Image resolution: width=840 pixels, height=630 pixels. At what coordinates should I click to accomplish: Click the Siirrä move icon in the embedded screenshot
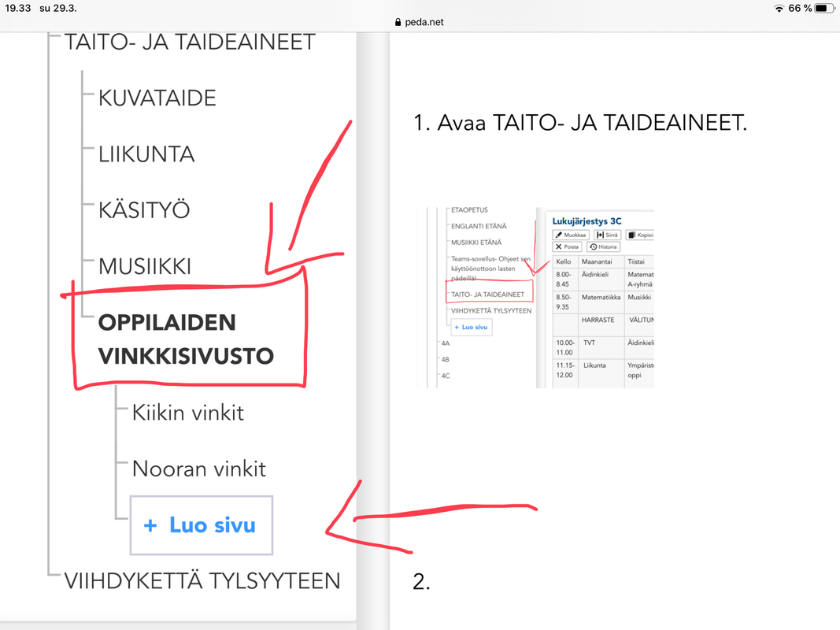(600, 235)
